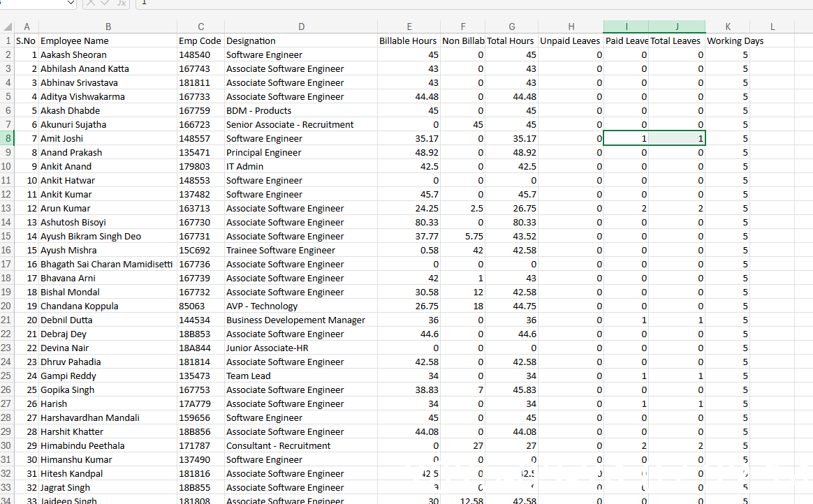Select column K header
Viewport: 813px width, 504px height.
point(728,27)
